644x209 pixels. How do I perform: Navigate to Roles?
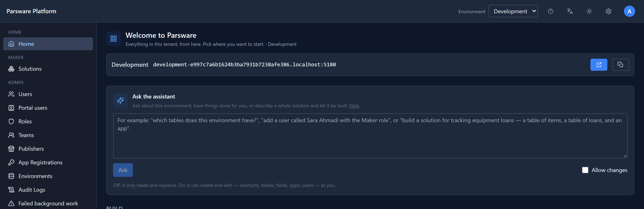coord(48,121)
